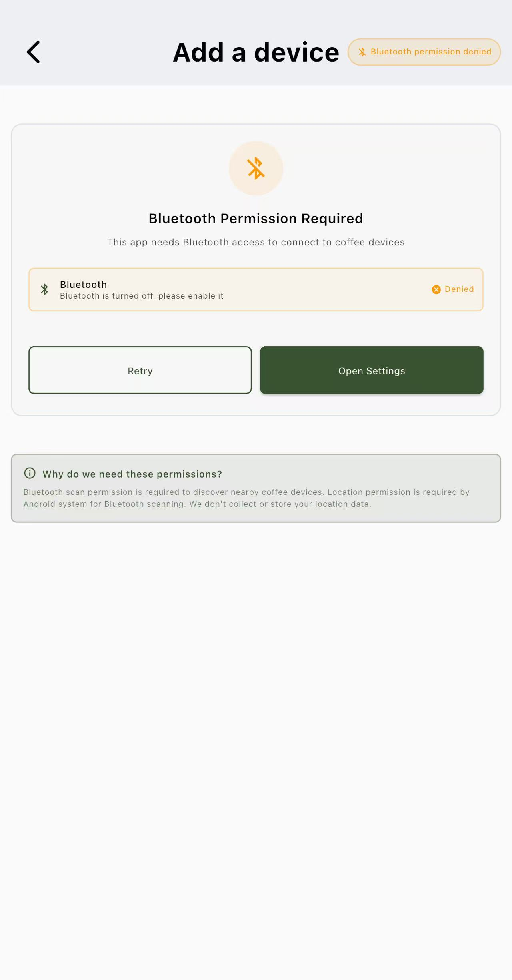
Task: Tap the Bluetooth Permission Required heading
Action: (256, 219)
